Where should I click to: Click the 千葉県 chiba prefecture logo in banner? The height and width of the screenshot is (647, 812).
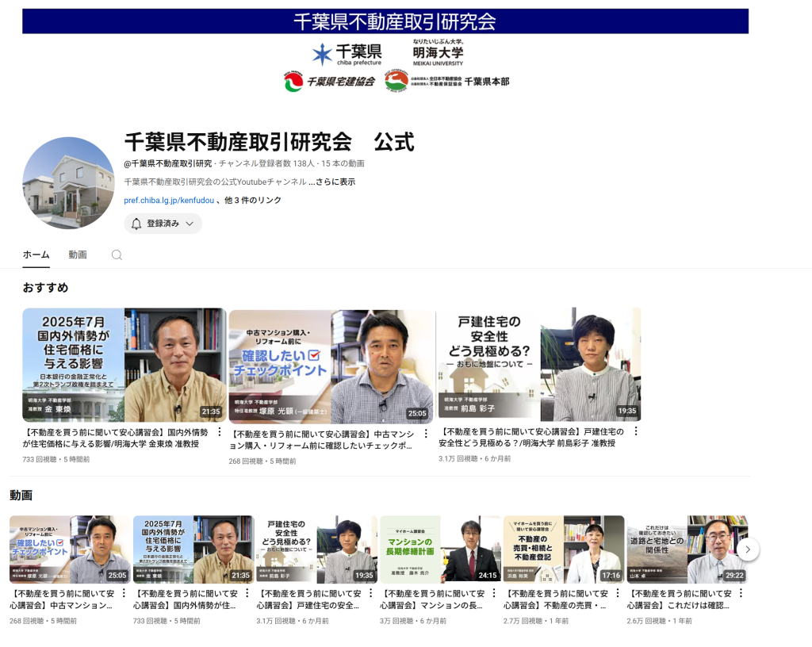tap(347, 54)
